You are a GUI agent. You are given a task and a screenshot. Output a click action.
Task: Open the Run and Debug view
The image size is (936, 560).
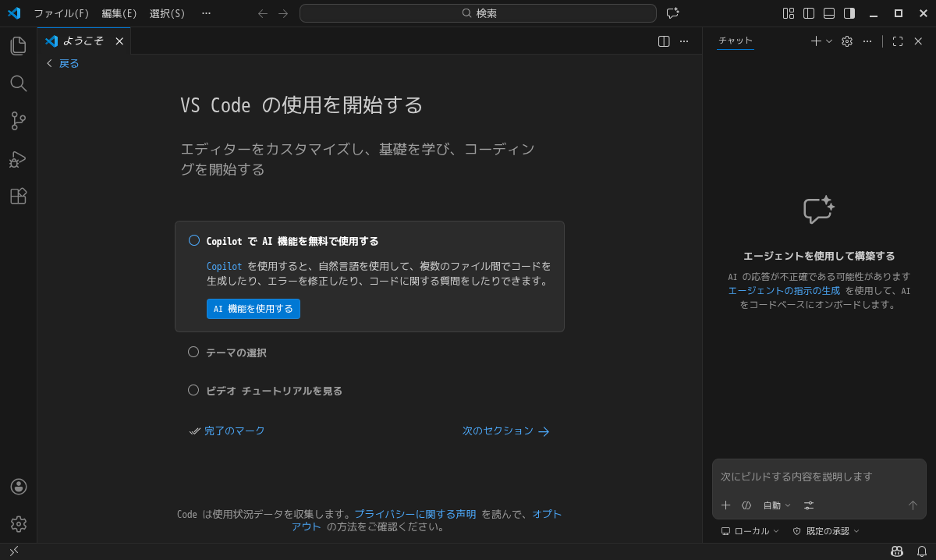19,159
